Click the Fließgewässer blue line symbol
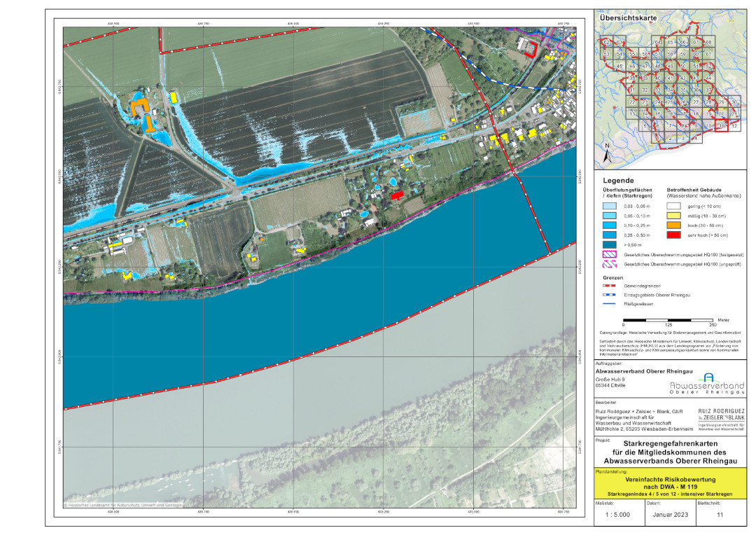 pos(611,305)
